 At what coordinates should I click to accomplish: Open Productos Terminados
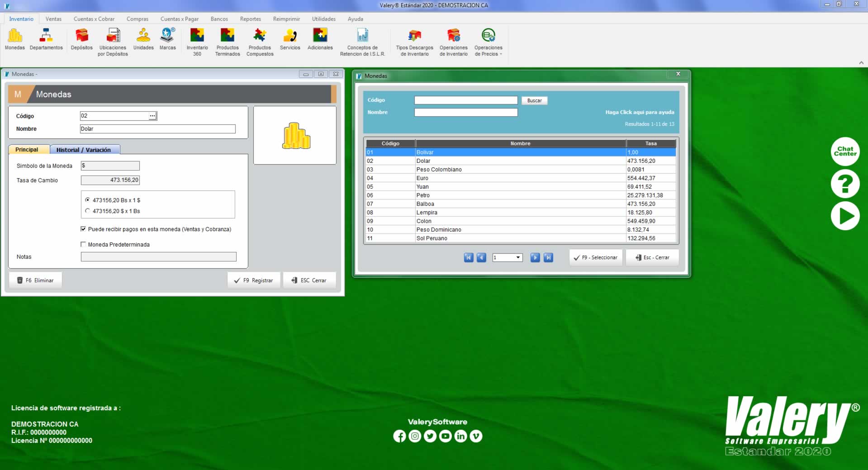pos(228,42)
